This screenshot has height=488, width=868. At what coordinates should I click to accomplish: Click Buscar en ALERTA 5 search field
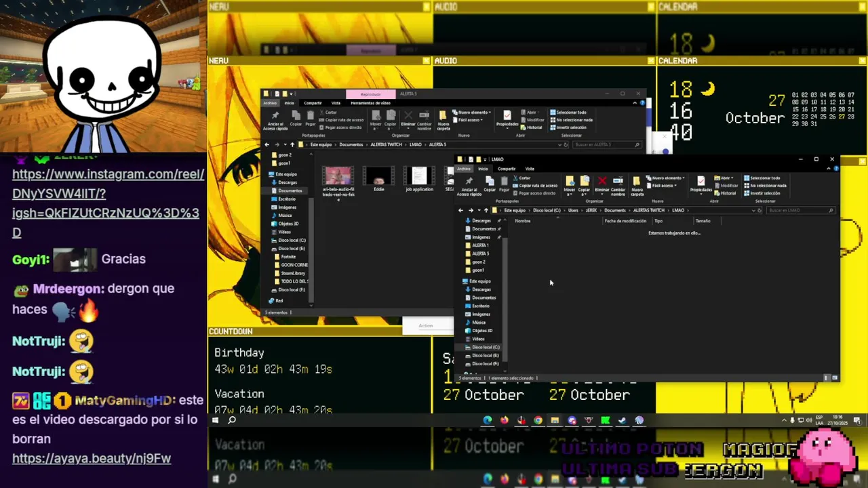pyautogui.click(x=606, y=144)
